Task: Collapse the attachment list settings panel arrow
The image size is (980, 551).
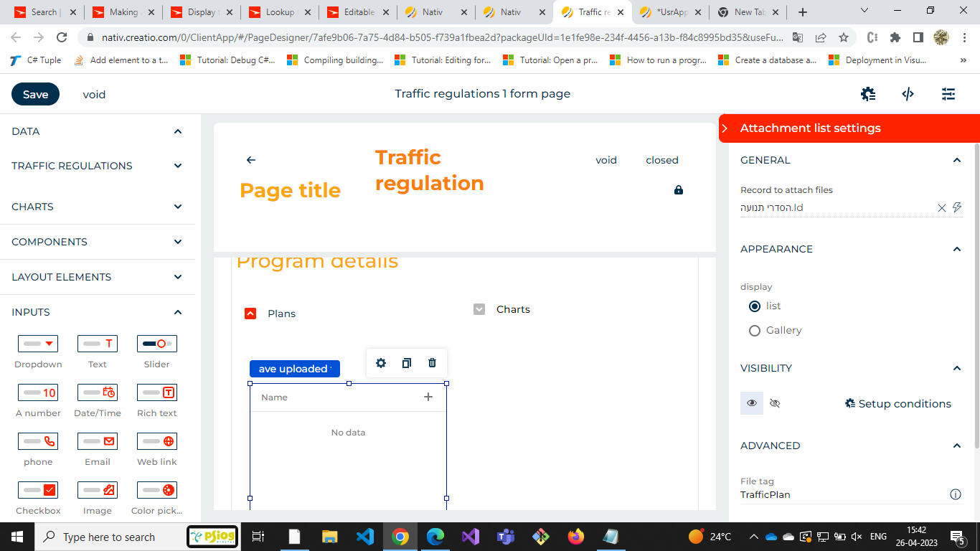Action: coord(725,128)
